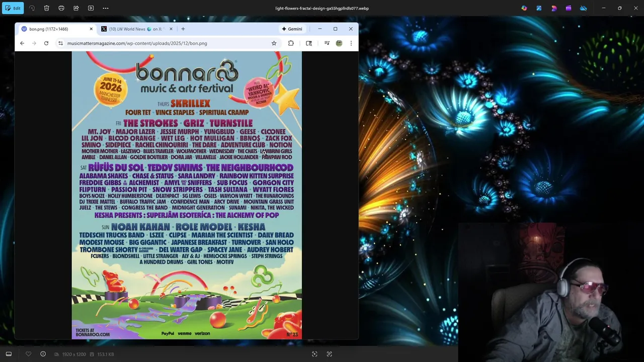This screenshot has width=644, height=362.
Task: Click the Designer icon in Photos title bar
Action: coord(554,8)
